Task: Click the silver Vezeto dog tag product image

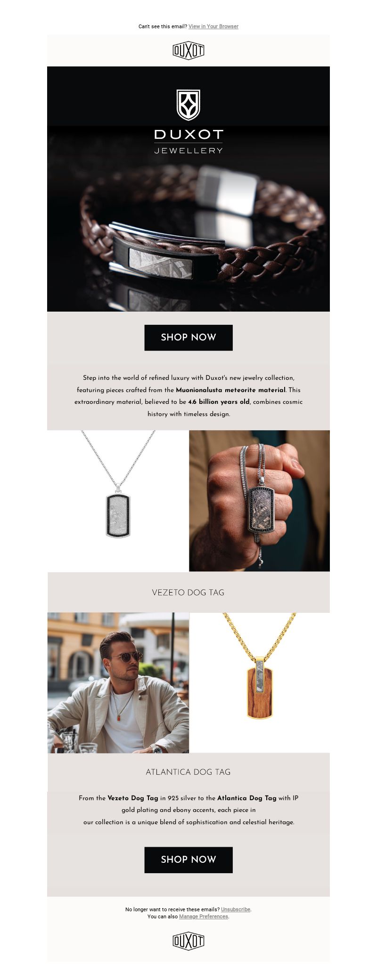Action: [x=118, y=501]
